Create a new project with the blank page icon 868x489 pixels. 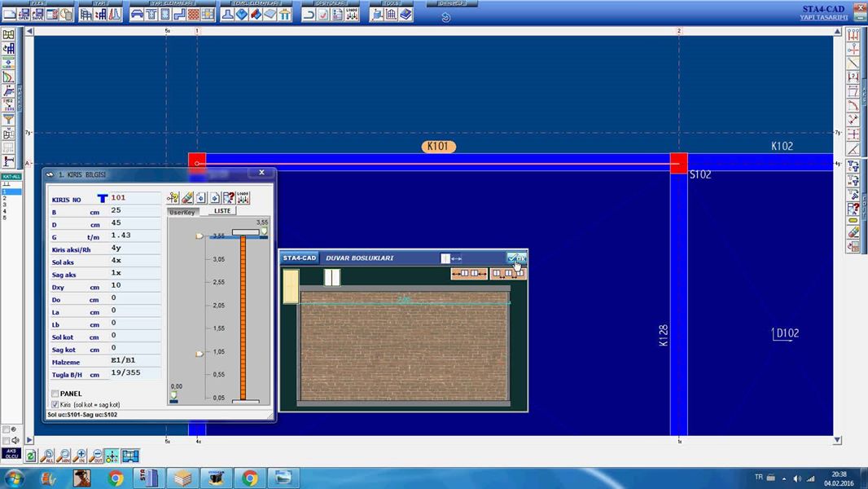point(10,15)
